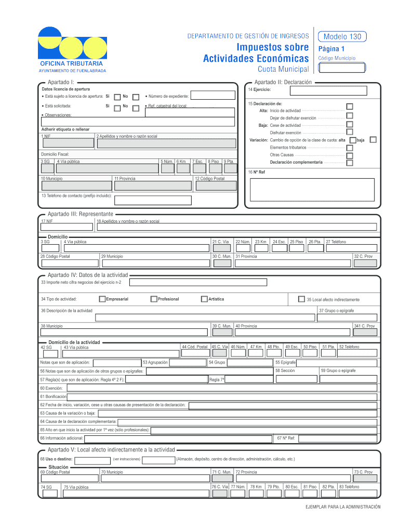Click the Código Municipio input field
The height and width of the screenshot is (532, 400).
(x=342, y=67)
